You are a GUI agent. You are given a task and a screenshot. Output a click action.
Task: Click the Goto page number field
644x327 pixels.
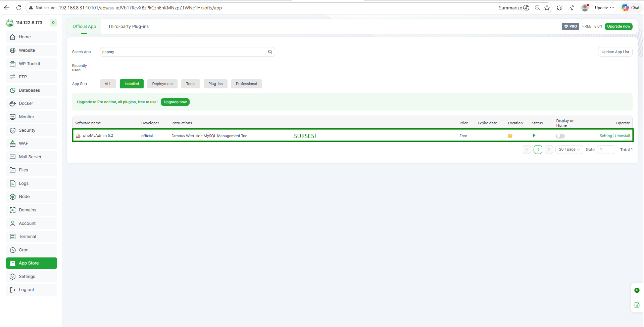click(x=606, y=150)
